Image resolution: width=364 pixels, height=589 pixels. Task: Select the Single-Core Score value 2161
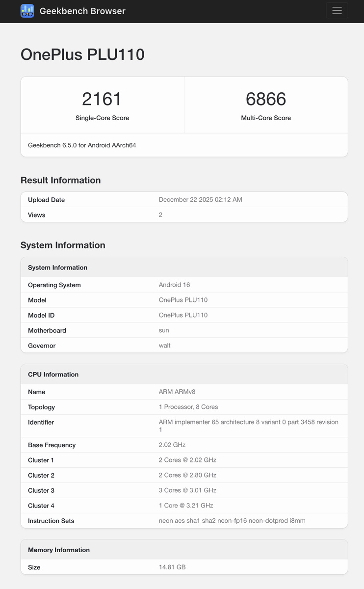click(102, 99)
